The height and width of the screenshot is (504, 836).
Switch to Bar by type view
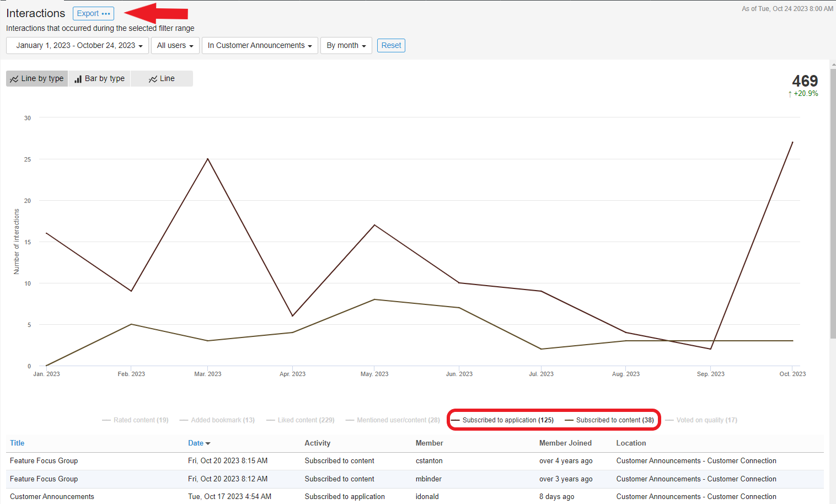(x=99, y=78)
